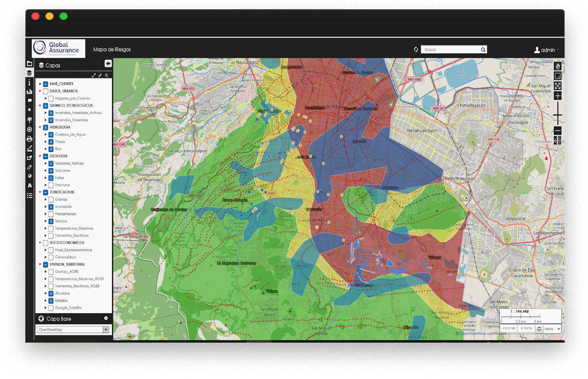Viewport: 588px width, 379px height.
Task: Open the print tool in the sidebar
Action: point(29,139)
